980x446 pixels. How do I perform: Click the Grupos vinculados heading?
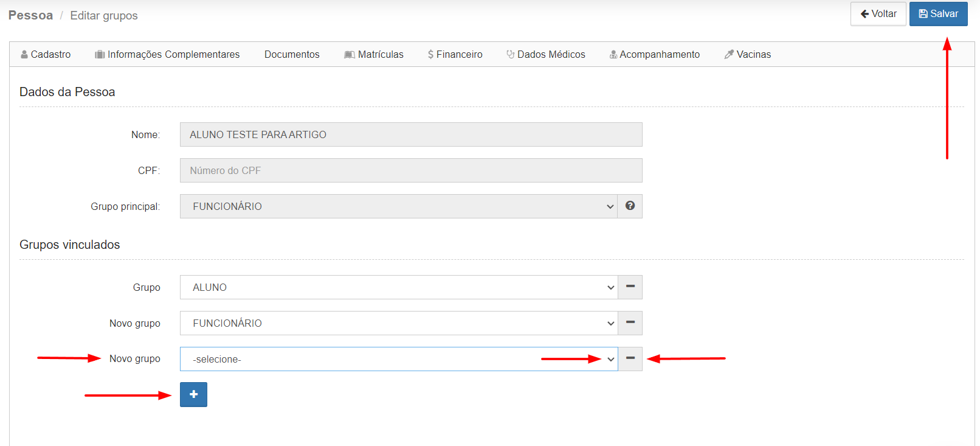click(x=69, y=245)
